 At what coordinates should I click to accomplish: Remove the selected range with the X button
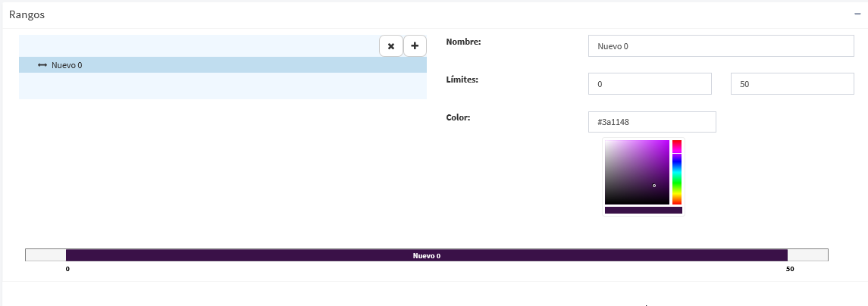click(391, 46)
